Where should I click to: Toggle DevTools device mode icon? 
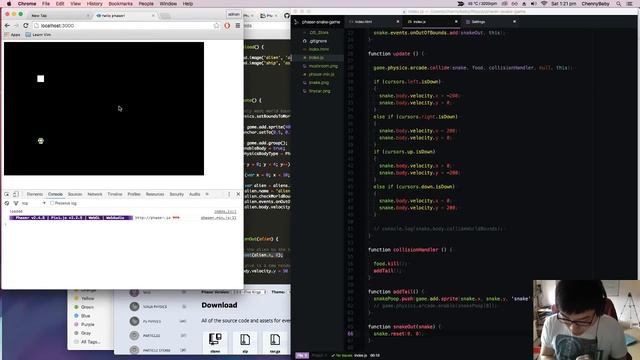16,194
